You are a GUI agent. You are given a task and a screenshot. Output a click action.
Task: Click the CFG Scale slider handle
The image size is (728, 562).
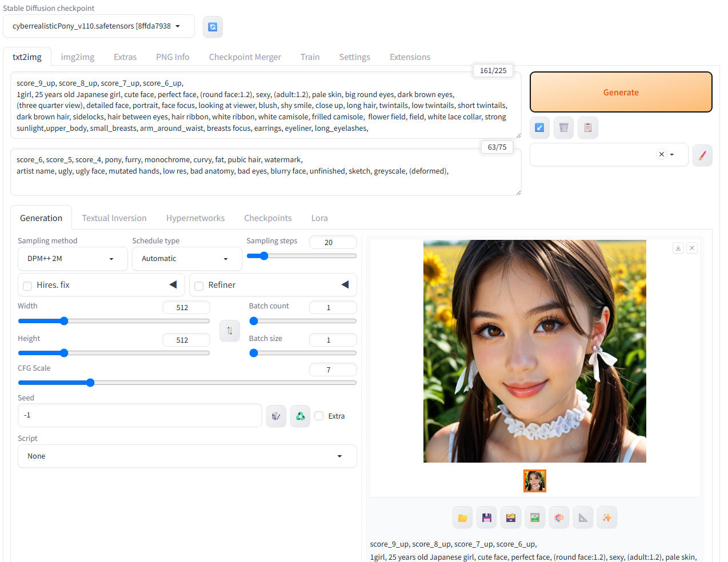coord(90,383)
